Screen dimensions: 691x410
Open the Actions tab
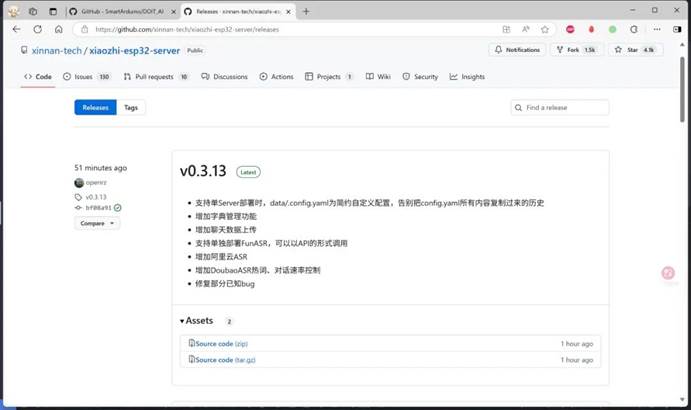click(x=276, y=77)
